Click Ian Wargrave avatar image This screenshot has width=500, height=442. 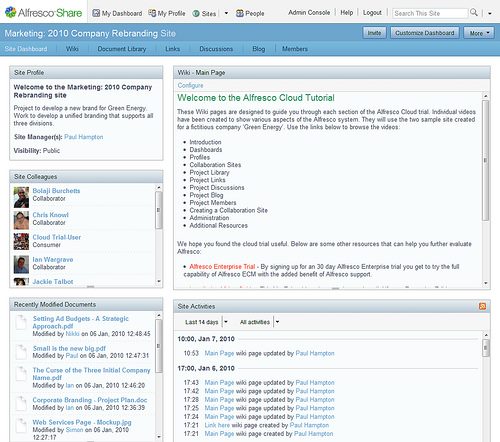tap(21, 264)
